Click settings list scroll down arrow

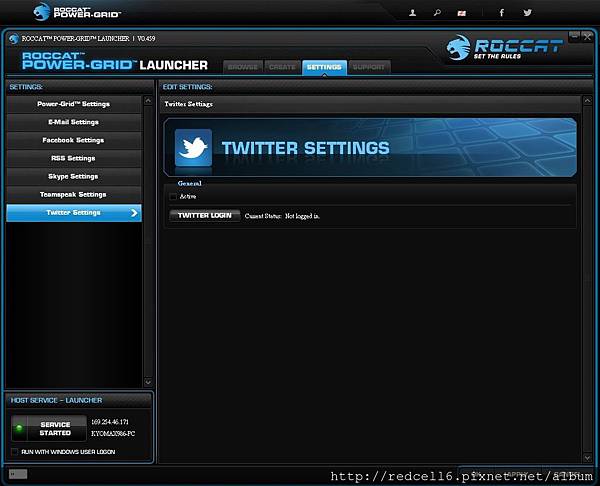[x=148, y=382]
